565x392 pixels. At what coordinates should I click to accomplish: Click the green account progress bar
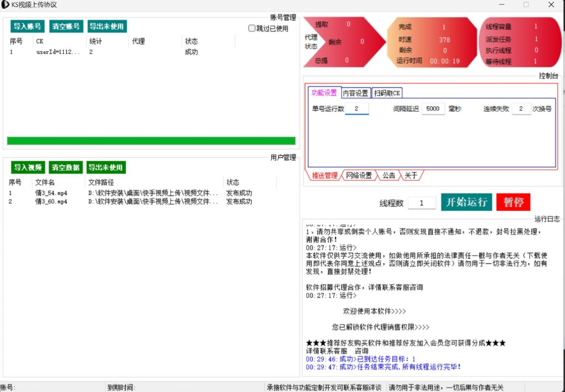[151, 140]
